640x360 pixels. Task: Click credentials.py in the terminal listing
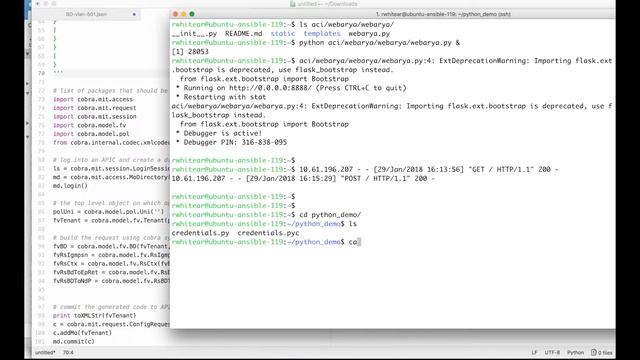pos(200,233)
